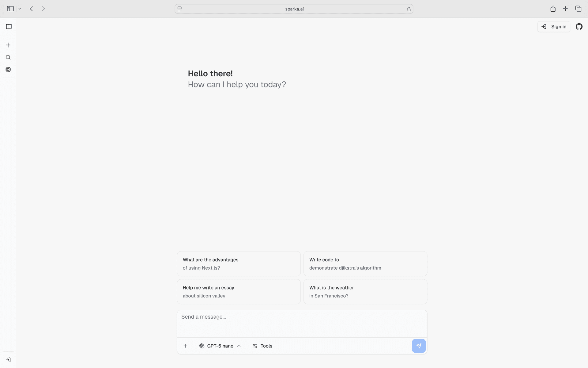Expand the GPT-5 nano model selector
This screenshot has height=368, width=588.
coord(220,346)
